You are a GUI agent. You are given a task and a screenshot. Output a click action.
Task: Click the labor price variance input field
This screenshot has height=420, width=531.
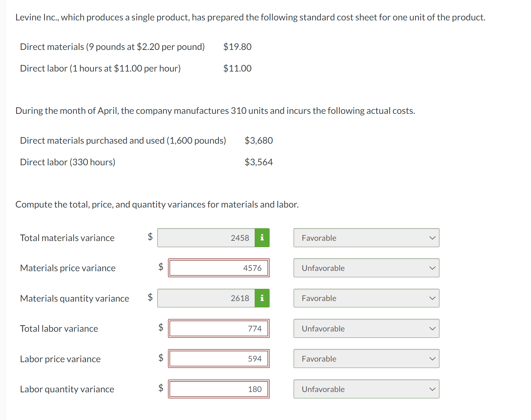point(218,359)
